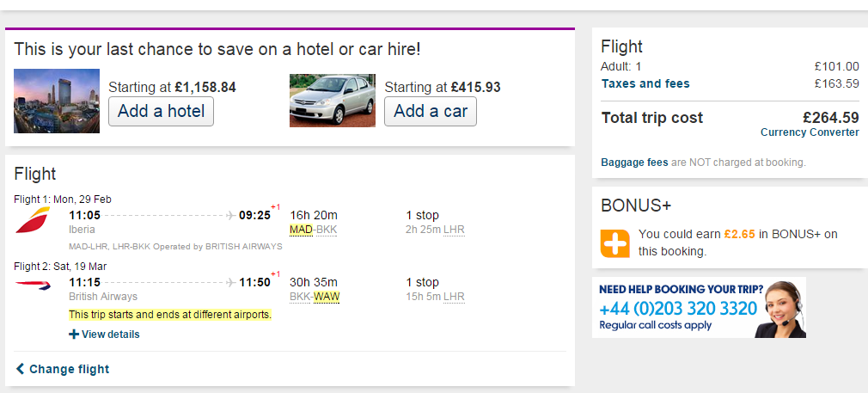Add a hotel to the trip
This screenshot has width=868, height=393.
coord(161,111)
